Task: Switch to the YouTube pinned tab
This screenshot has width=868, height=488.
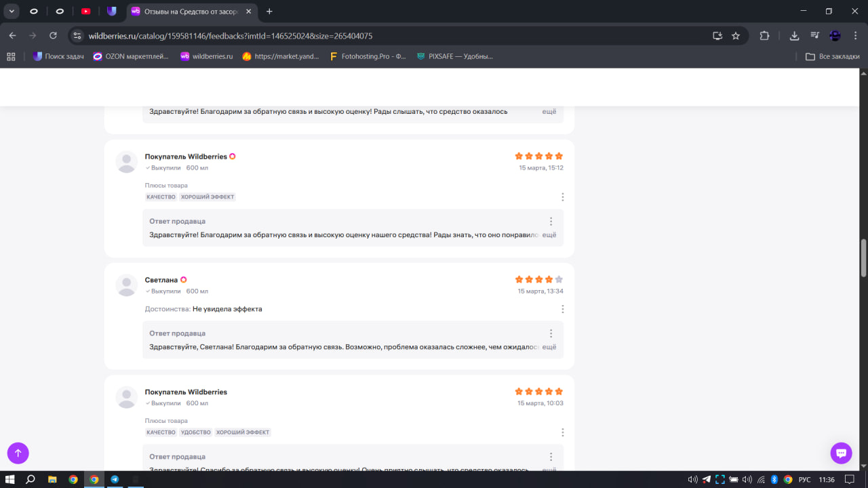Action: 85,11
